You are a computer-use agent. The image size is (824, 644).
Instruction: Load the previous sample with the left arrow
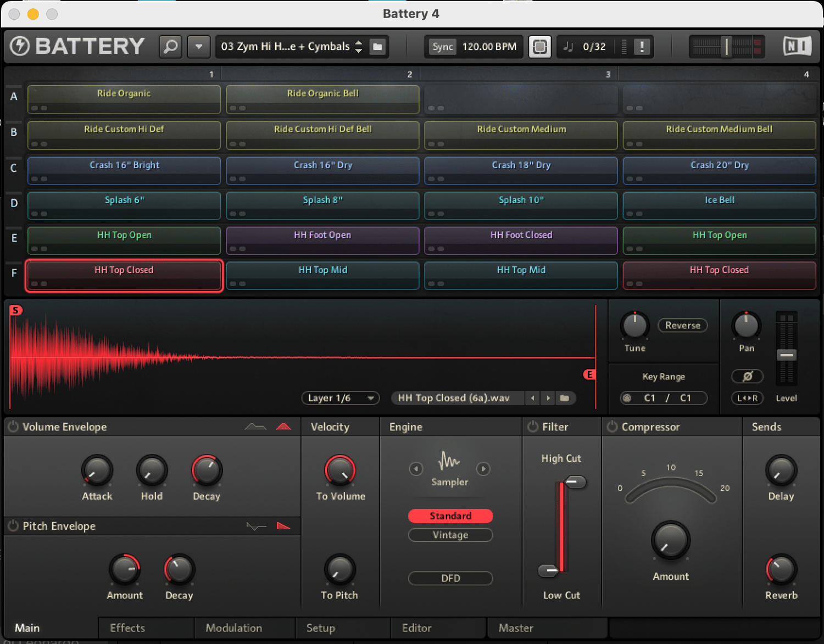click(532, 398)
